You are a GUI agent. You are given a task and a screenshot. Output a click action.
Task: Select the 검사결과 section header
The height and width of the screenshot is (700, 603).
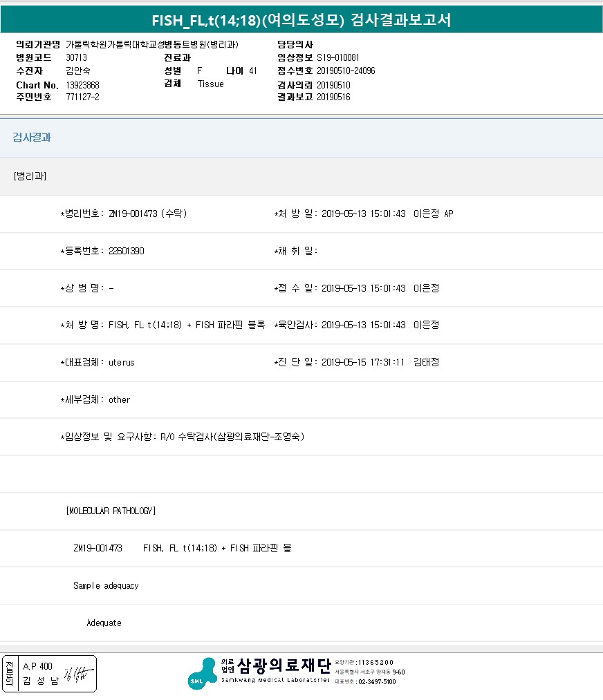(32, 138)
